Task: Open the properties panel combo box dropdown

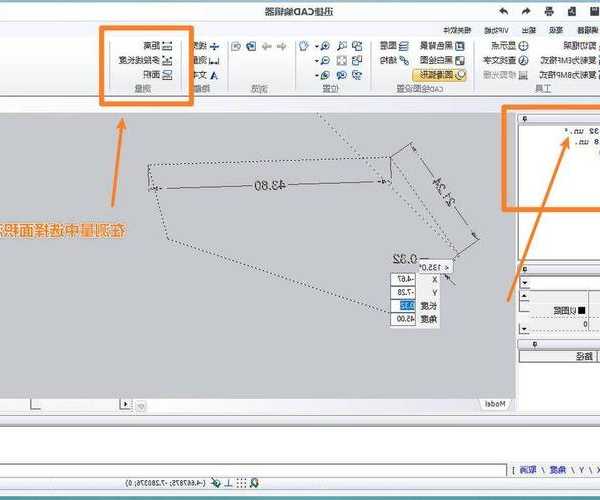Action: 523,284
